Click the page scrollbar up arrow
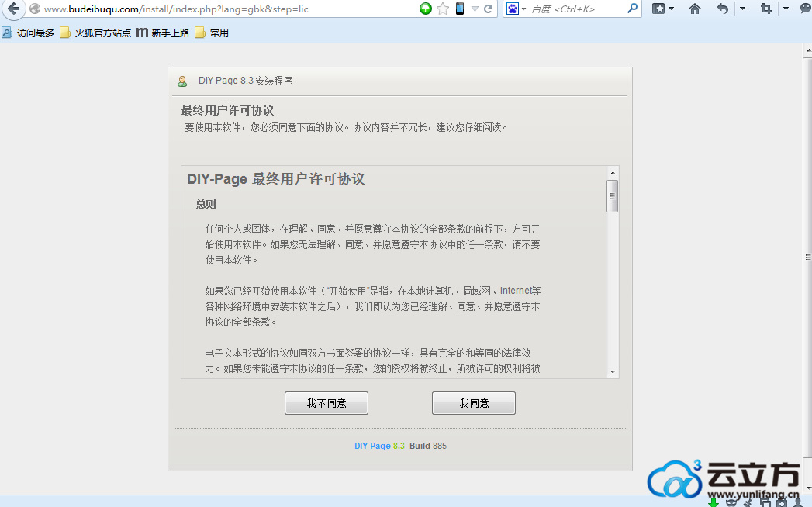 click(808, 50)
